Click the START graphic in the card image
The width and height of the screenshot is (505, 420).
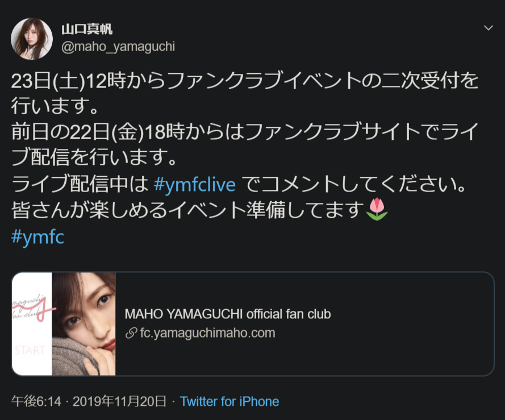pyautogui.click(x=30, y=350)
